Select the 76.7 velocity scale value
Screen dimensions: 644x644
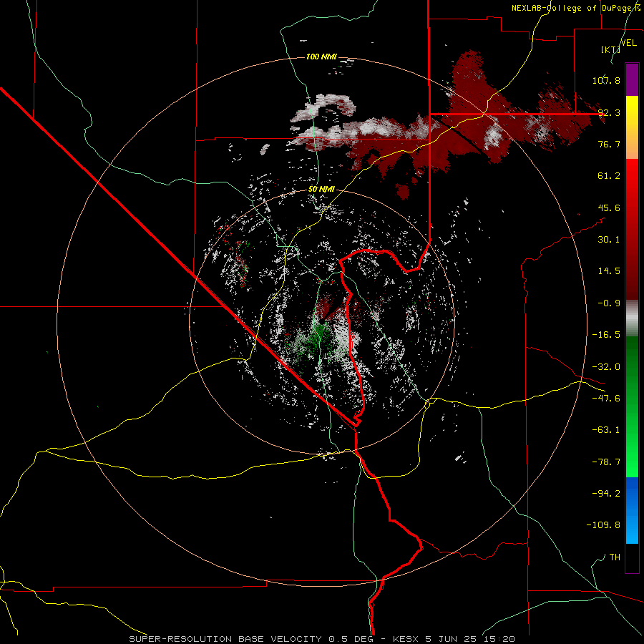609,144
